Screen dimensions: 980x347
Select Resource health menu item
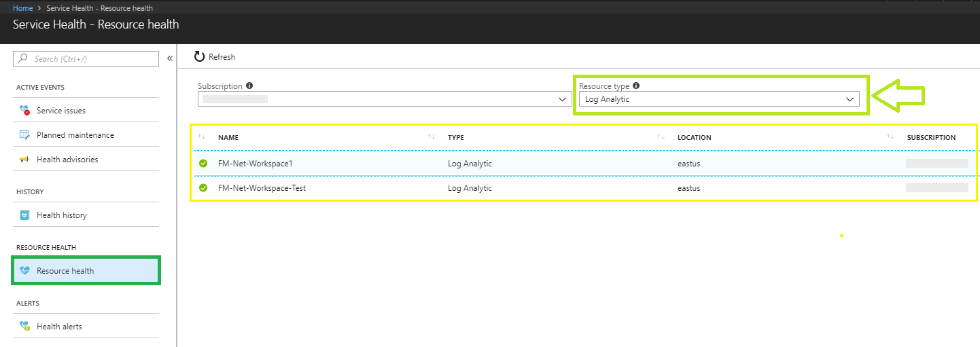[86, 271]
